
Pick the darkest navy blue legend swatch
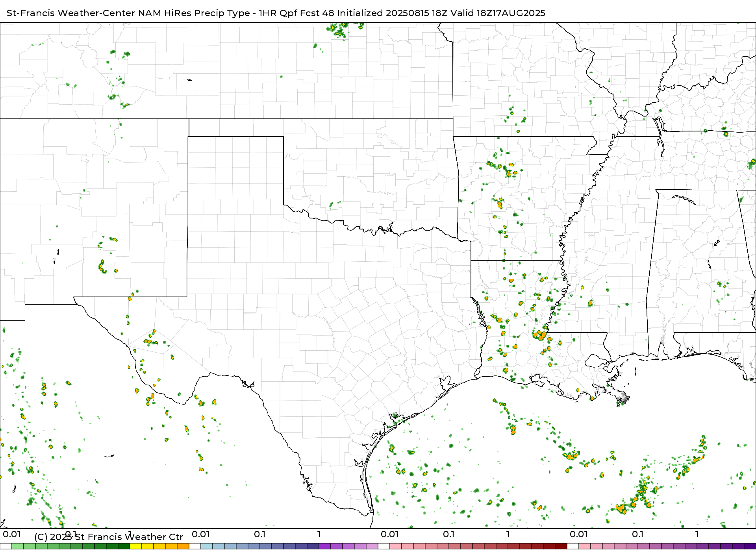[x=313, y=546]
